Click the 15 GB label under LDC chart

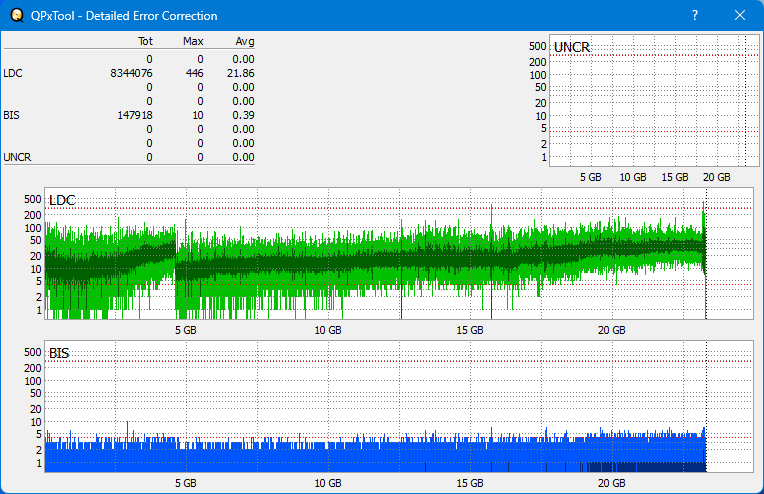(x=470, y=330)
